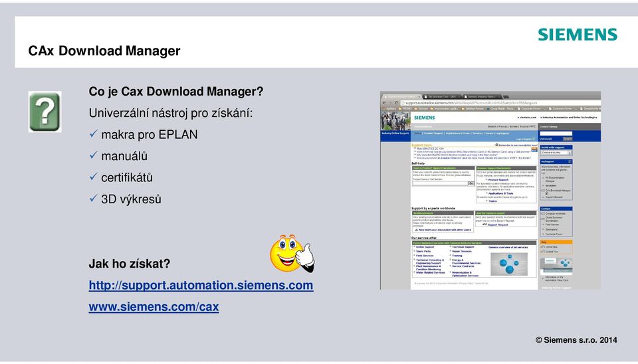Open the Online Support service link
This screenshot has height=364, width=638.
(x=425, y=247)
